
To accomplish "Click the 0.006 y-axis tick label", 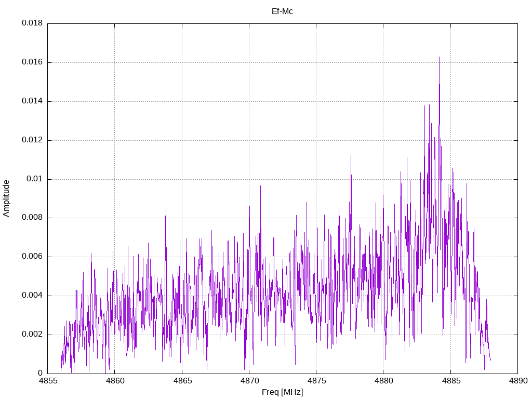I will click(x=32, y=257).
